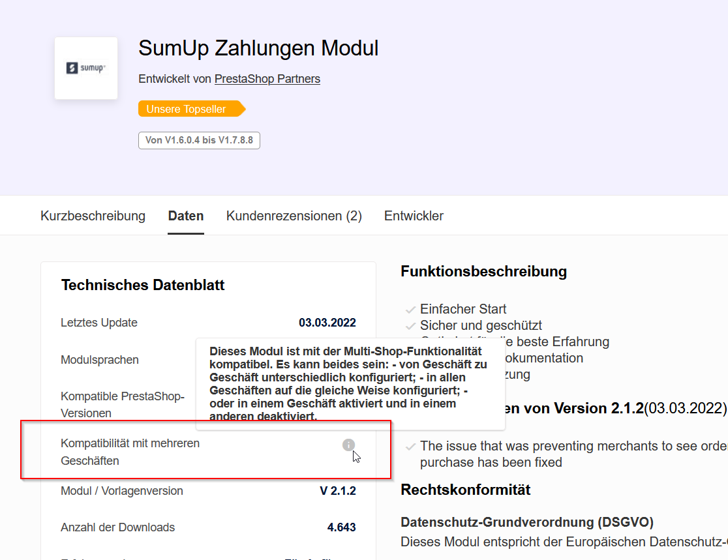Click the Funktionsbeschreibung heading
The width and height of the screenshot is (728, 560).
484,271
